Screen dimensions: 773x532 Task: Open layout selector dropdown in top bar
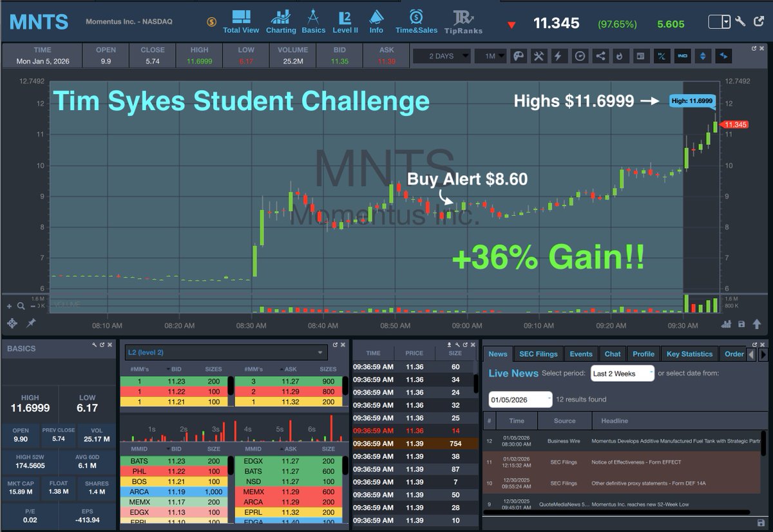click(719, 22)
